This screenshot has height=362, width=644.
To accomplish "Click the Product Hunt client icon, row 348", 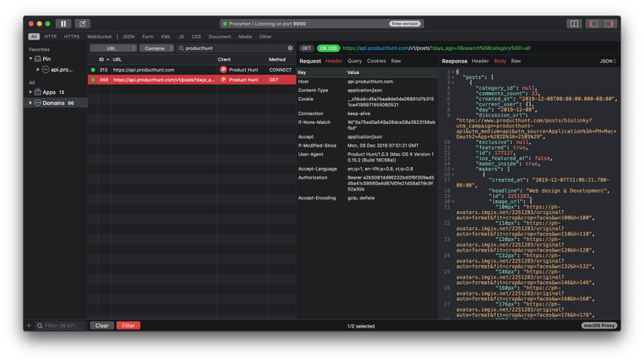I will coord(223,80).
